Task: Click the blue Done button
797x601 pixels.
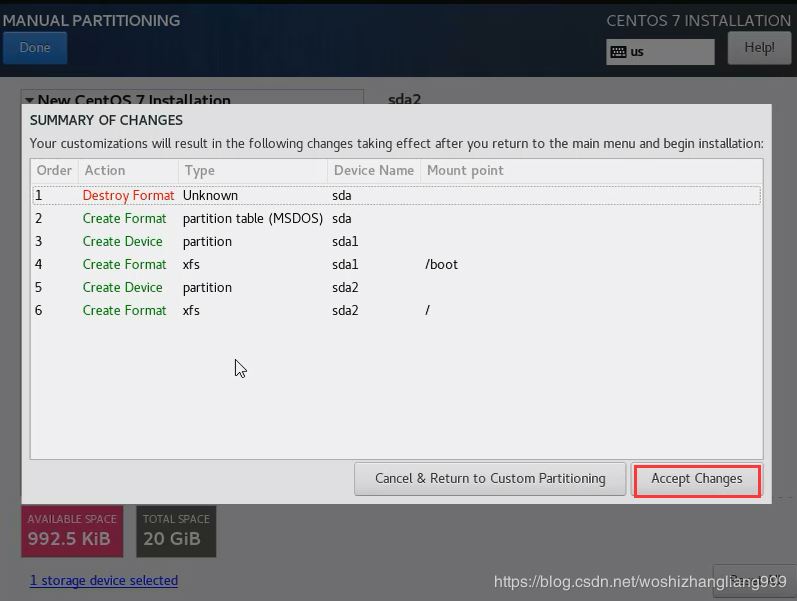Action: (34, 47)
